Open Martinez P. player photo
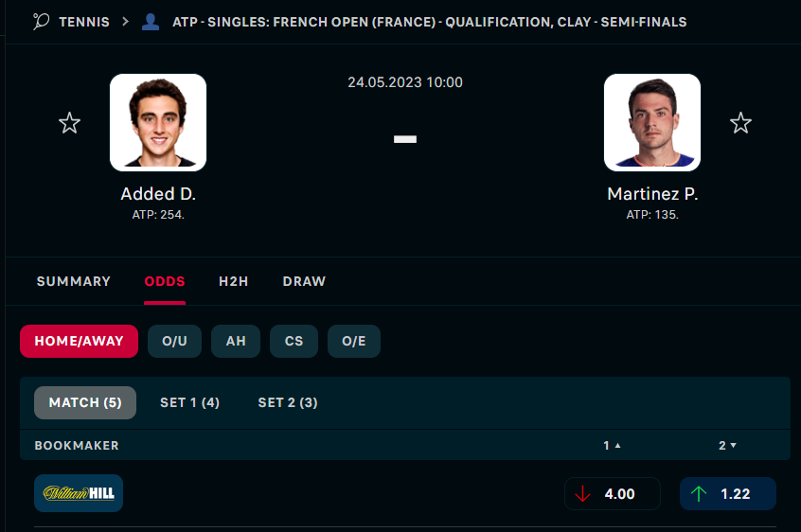801x532 pixels. click(652, 122)
